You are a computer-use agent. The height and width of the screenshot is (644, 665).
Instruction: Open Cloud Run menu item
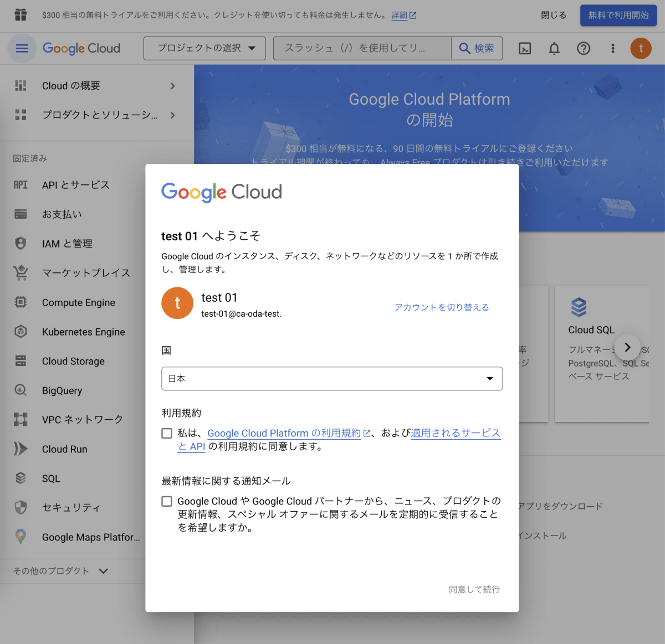(65, 449)
